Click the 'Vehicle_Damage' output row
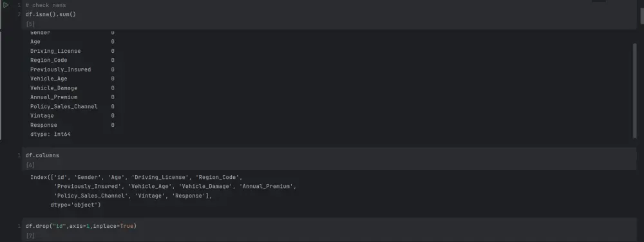This screenshot has width=644, height=242. (72, 88)
